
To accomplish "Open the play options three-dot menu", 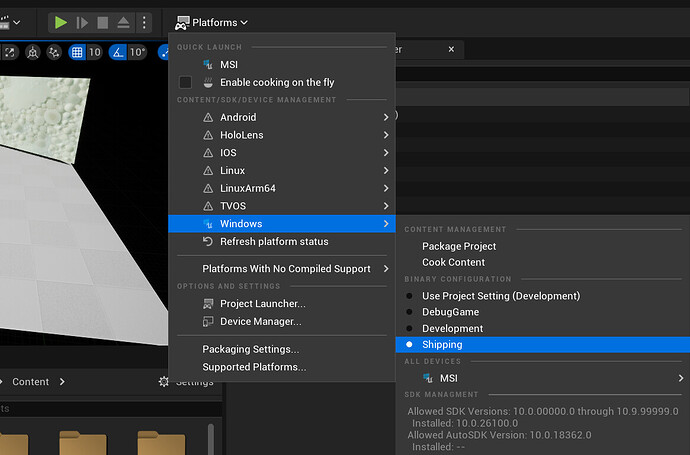I will 144,22.
